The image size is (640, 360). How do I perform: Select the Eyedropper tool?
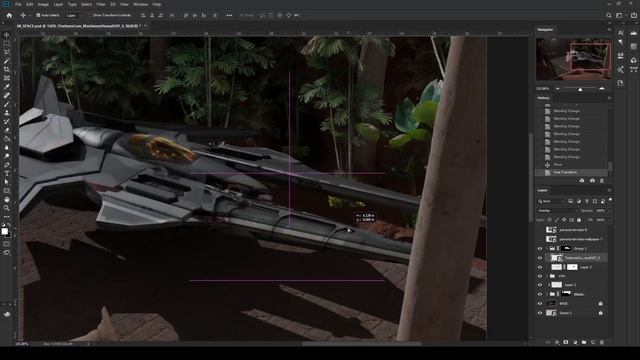[x=7, y=87]
